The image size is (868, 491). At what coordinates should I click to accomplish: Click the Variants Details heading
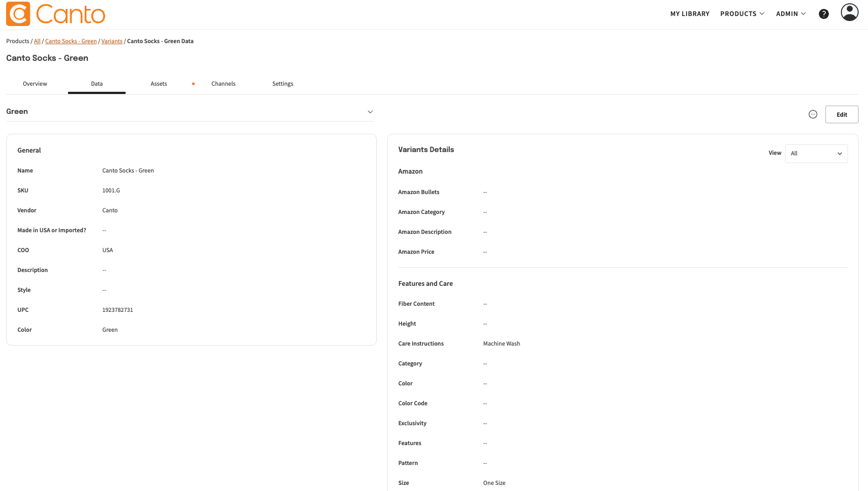[426, 150]
